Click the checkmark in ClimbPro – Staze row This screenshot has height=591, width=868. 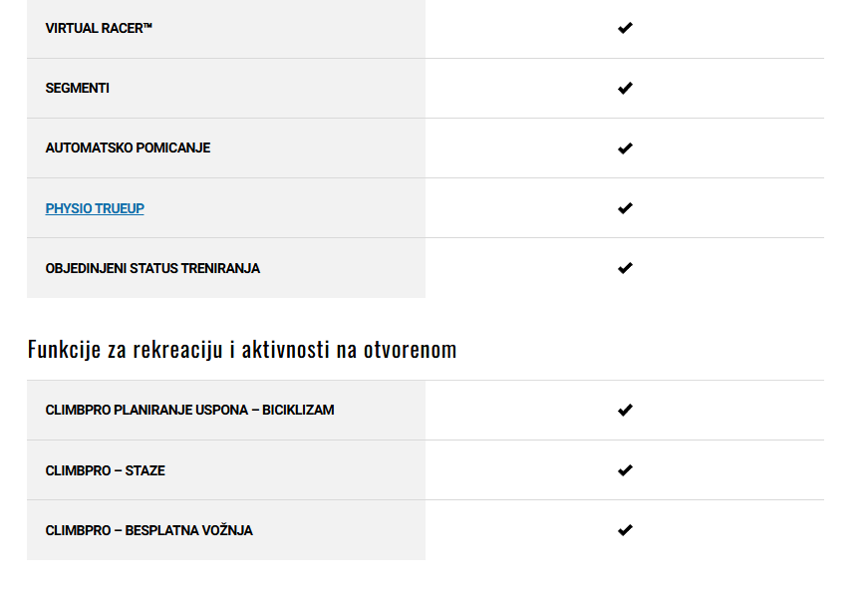[x=625, y=470]
